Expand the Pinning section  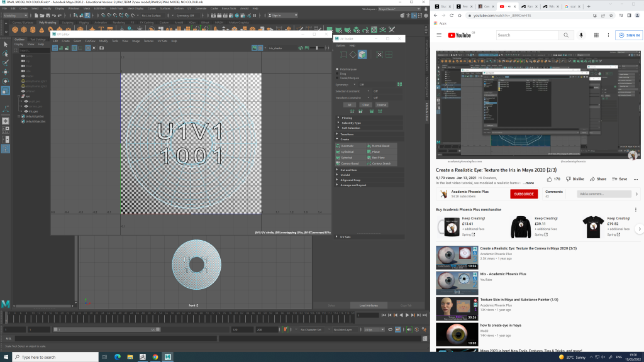pos(369,118)
